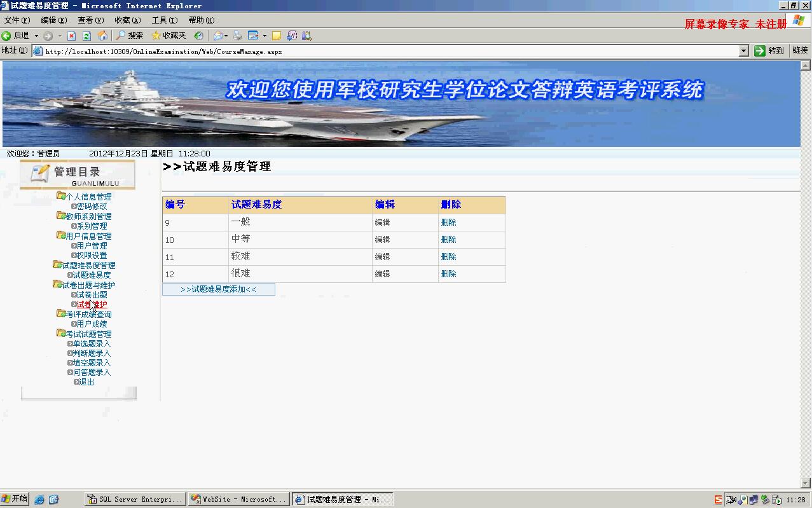Expand the address bar URL dropdown
The height and width of the screenshot is (508, 812).
[744, 51]
